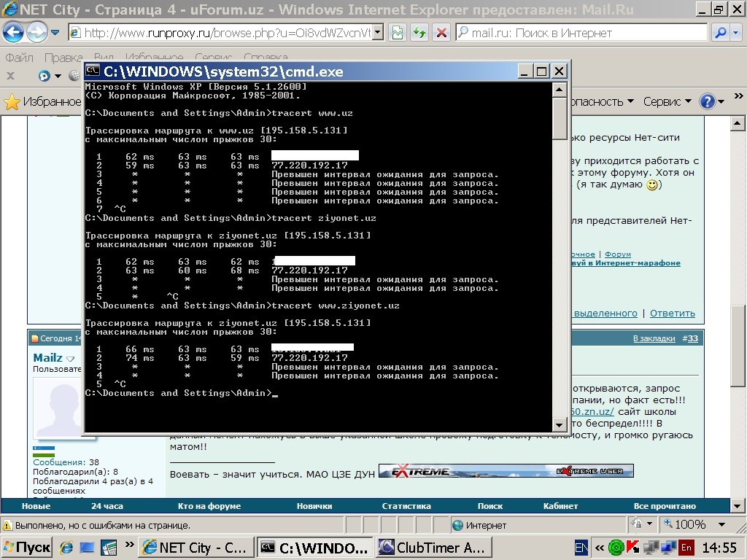
Task: Open the 24 часа forum nav item
Action: click(107, 506)
